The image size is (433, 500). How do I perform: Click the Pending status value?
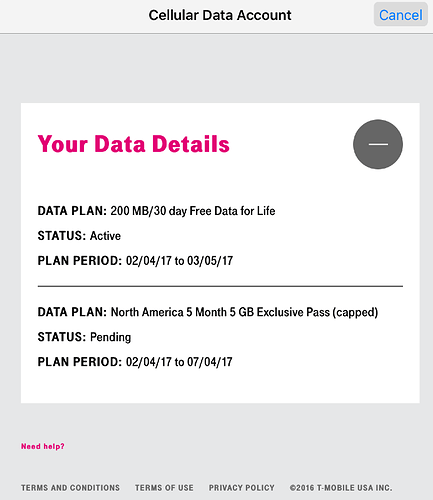click(x=111, y=337)
